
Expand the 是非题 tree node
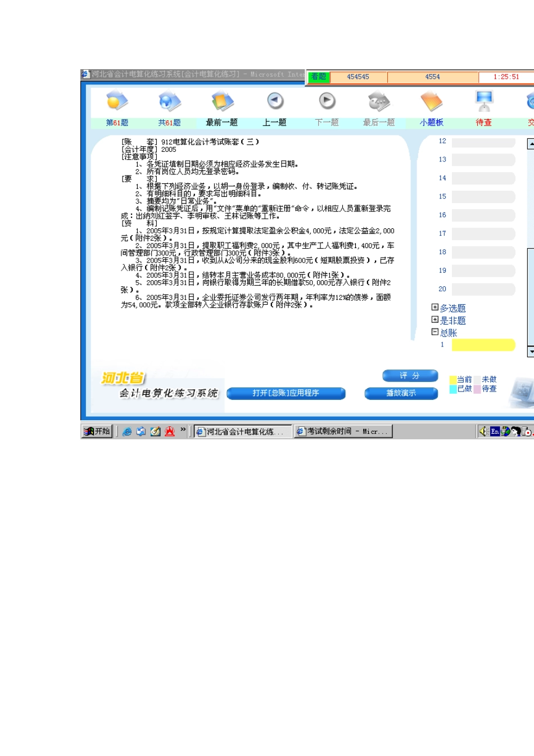tap(435, 319)
